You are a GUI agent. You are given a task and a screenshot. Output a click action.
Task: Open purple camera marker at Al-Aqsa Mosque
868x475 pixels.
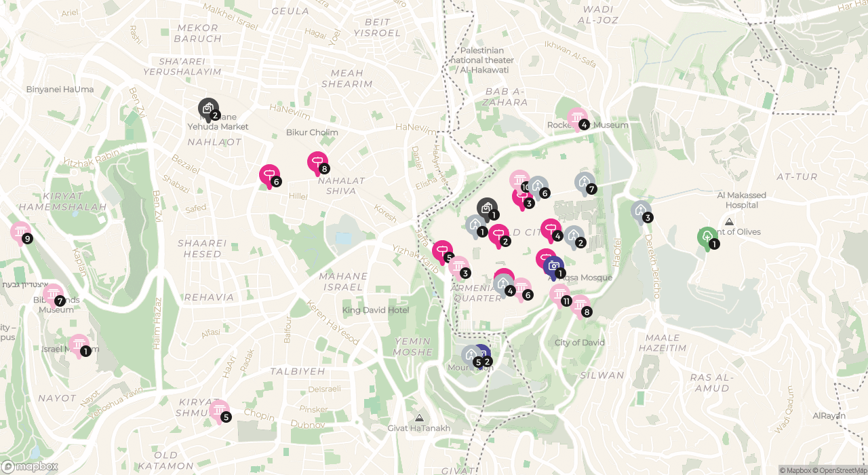click(x=554, y=267)
